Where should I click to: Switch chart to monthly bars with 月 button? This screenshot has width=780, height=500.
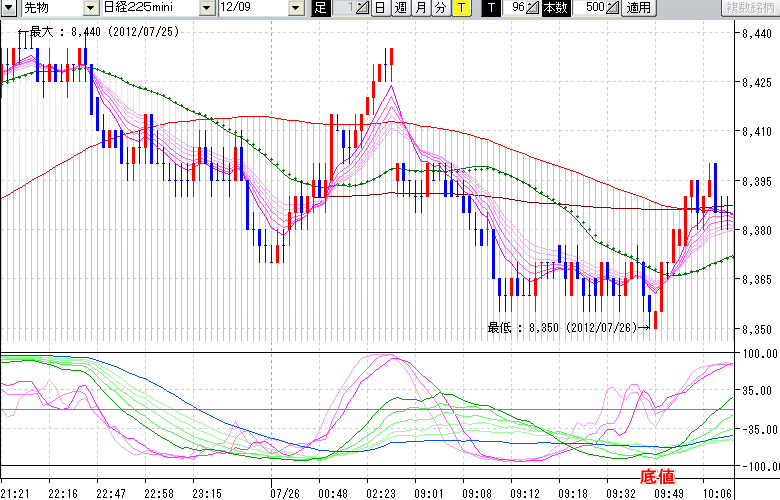tap(421, 7)
